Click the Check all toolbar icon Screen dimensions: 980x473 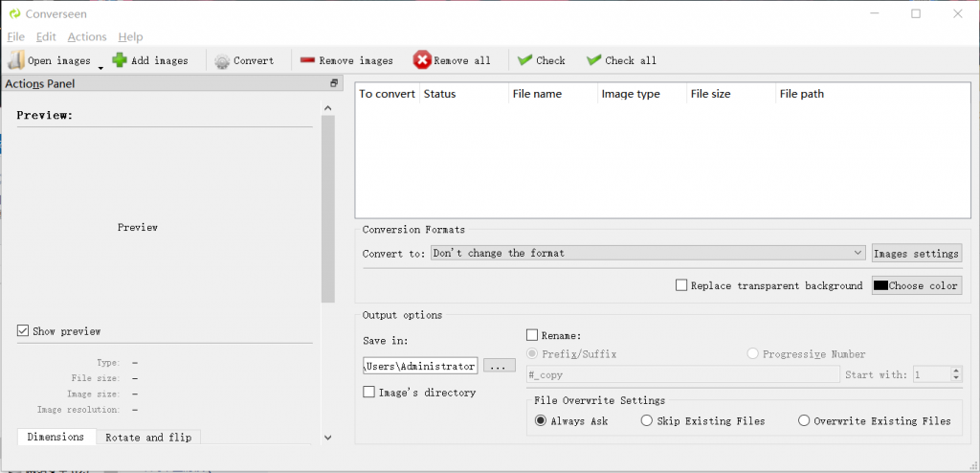click(x=594, y=60)
